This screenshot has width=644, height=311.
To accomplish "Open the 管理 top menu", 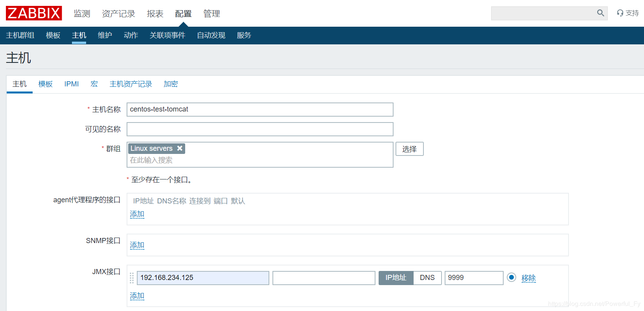I will pyautogui.click(x=212, y=13).
